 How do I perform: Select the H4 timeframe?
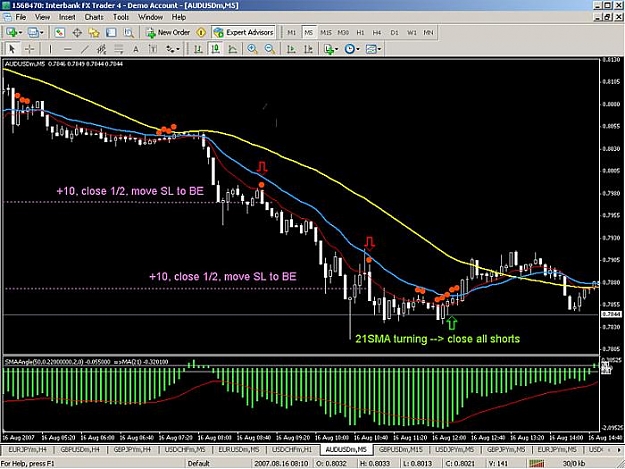pyautogui.click(x=377, y=33)
